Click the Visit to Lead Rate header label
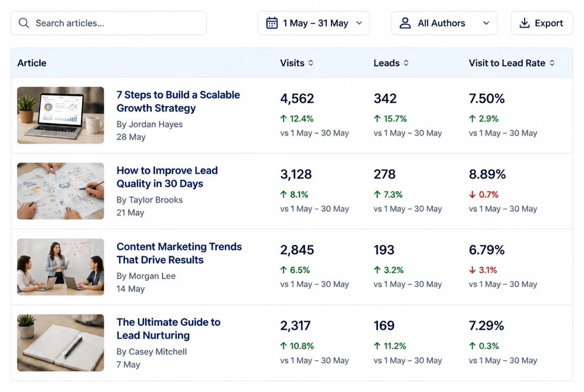The image size is (584, 392). (x=507, y=63)
